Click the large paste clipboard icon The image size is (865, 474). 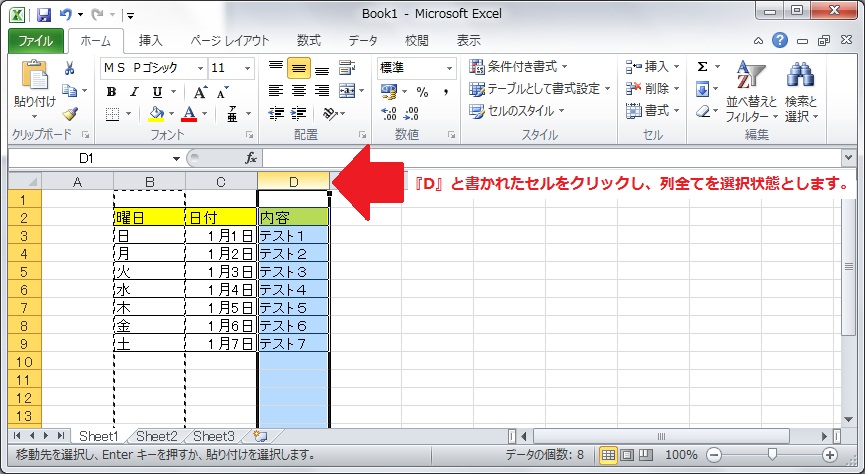[x=35, y=75]
